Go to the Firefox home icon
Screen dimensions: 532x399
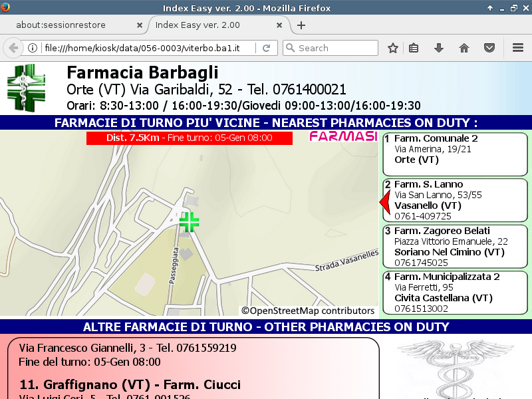coord(464,48)
